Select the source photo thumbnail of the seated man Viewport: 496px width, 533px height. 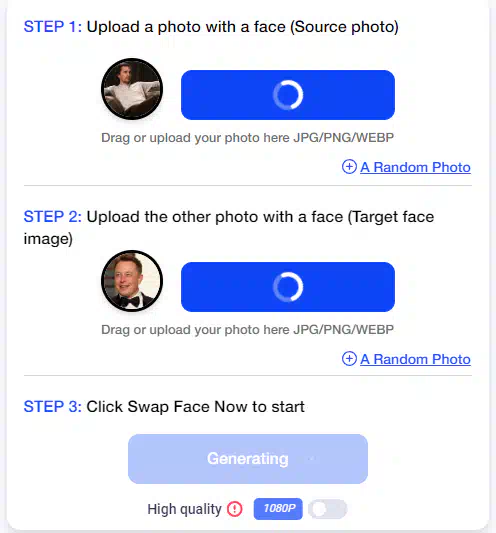point(132,89)
